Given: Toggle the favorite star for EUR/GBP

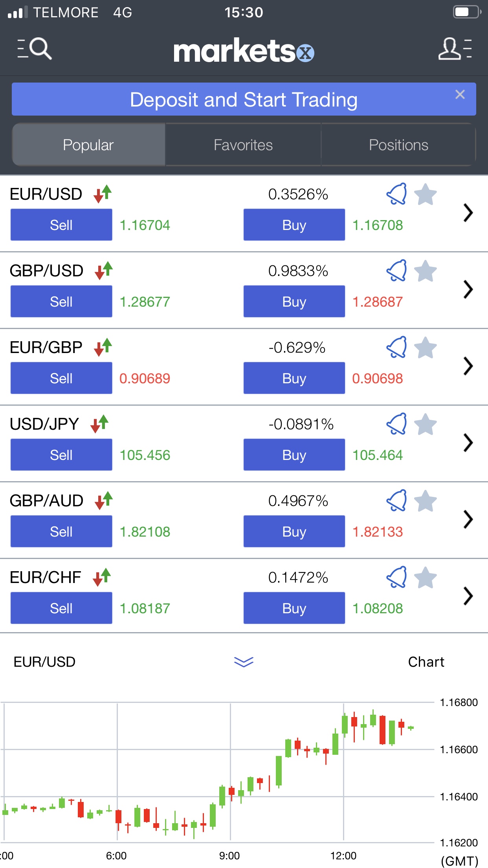Looking at the screenshot, I should 426,348.
